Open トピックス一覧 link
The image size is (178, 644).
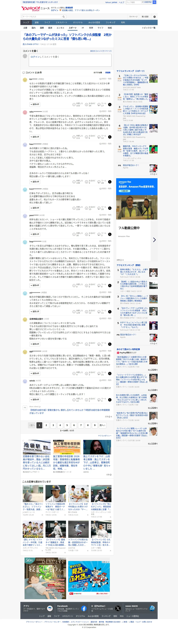coord(149,28)
